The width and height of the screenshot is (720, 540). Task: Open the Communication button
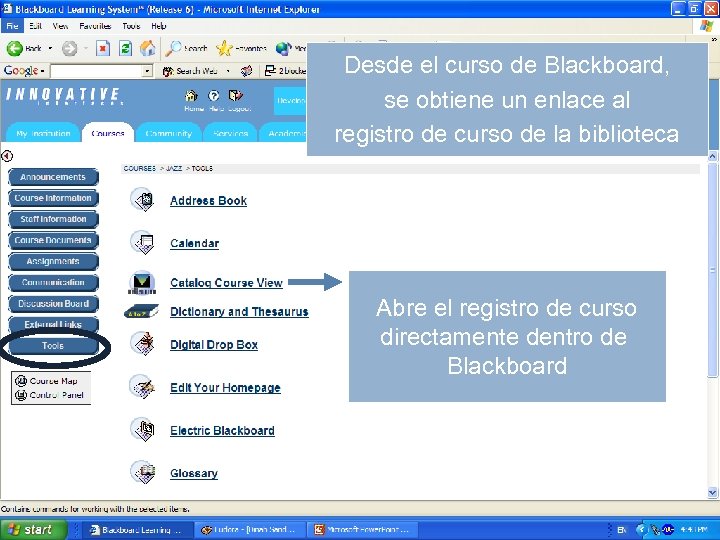pyautogui.click(x=53, y=282)
